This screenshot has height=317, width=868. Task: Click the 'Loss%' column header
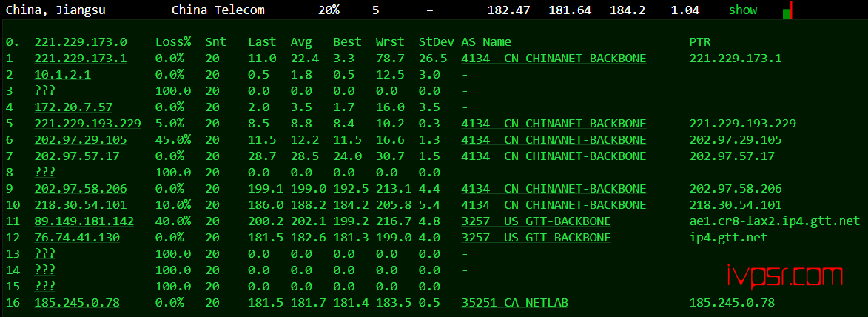pyautogui.click(x=173, y=42)
